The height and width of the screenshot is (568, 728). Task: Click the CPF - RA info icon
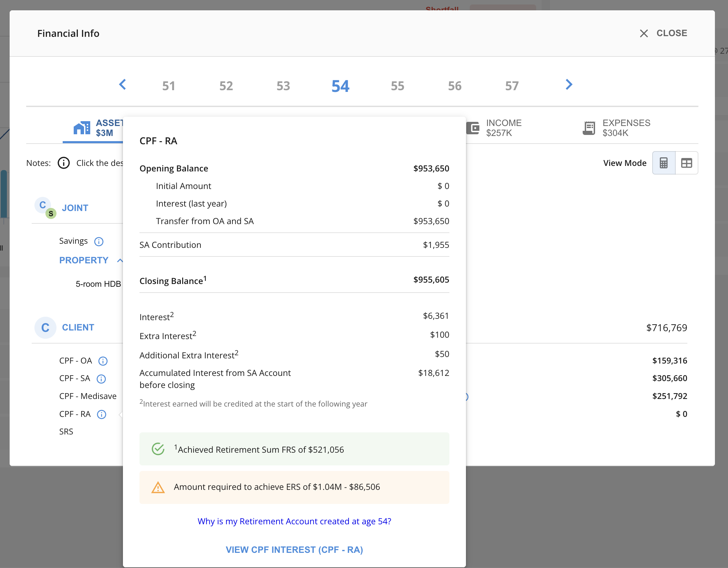coord(102,414)
